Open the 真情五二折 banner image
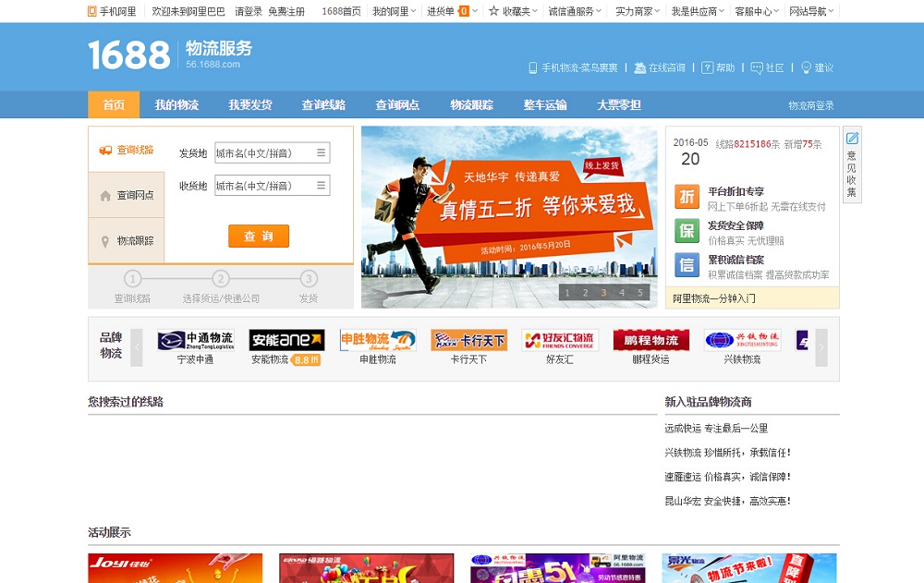The image size is (924, 583). pos(509,217)
